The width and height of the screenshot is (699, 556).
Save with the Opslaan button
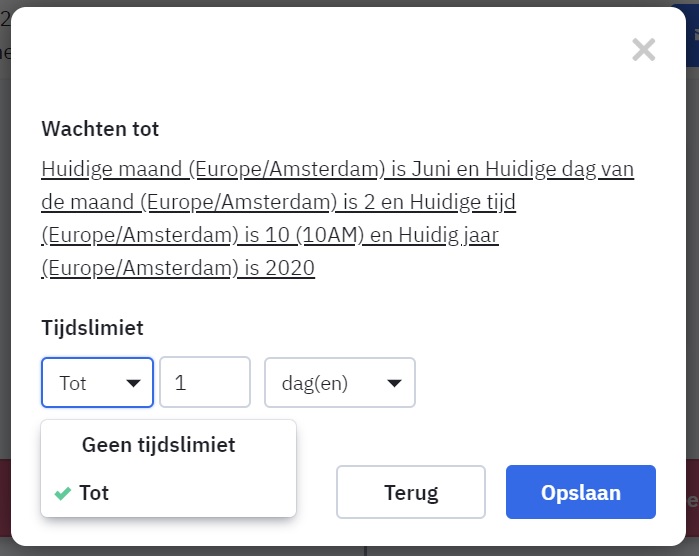point(580,492)
